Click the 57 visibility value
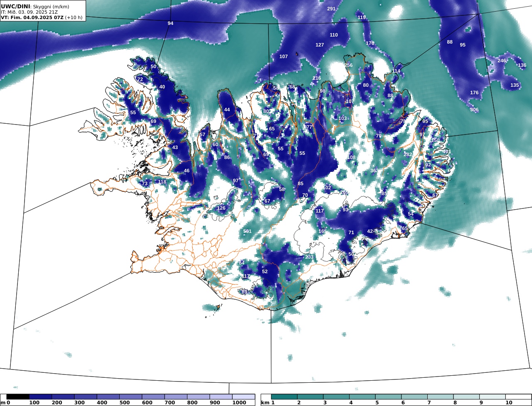The height and width of the screenshot is (406, 532). click(x=202, y=135)
